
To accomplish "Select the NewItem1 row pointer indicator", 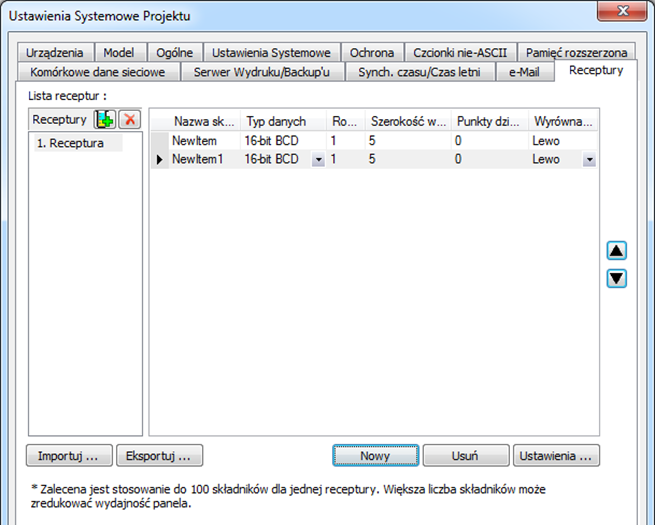I will pyautogui.click(x=160, y=159).
